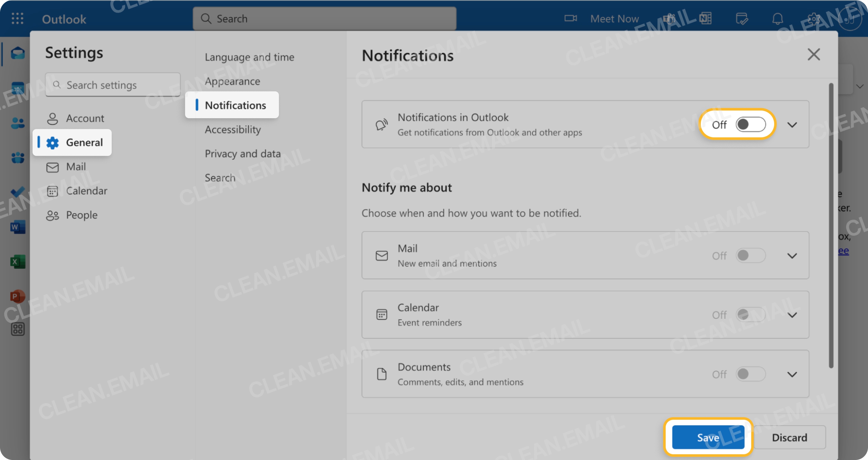Screen dimensions: 868x460
Task: Open the account profile avatar
Action: pyautogui.click(x=849, y=19)
